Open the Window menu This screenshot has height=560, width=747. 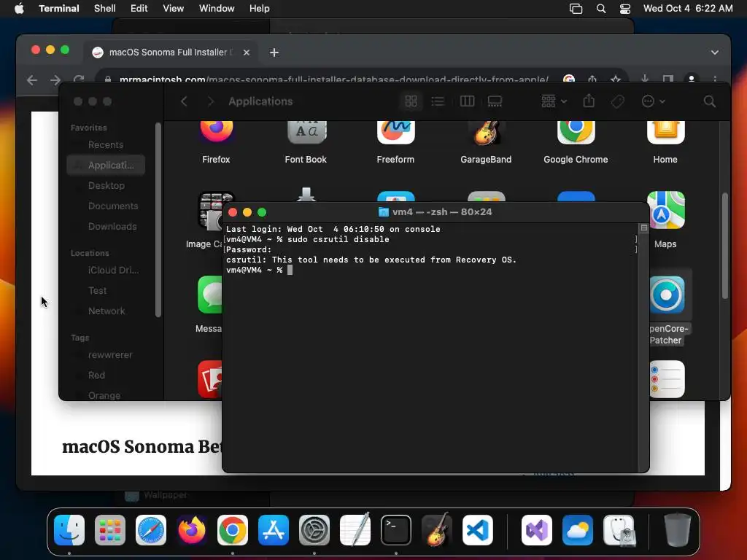point(217,8)
